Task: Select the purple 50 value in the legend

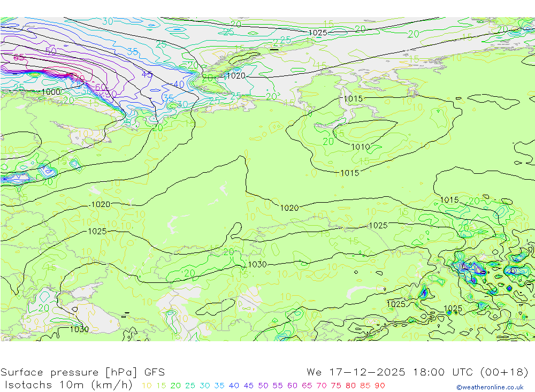Action: pyautogui.click(x=263, y=386)
